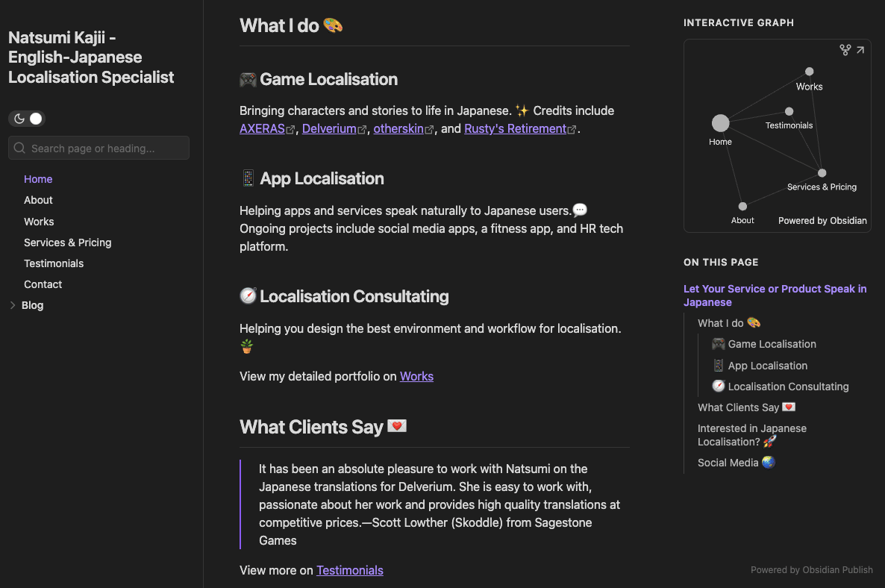Select the Services & Pricing graph node
Screen dimensions: 885x588
pos(822,173)
